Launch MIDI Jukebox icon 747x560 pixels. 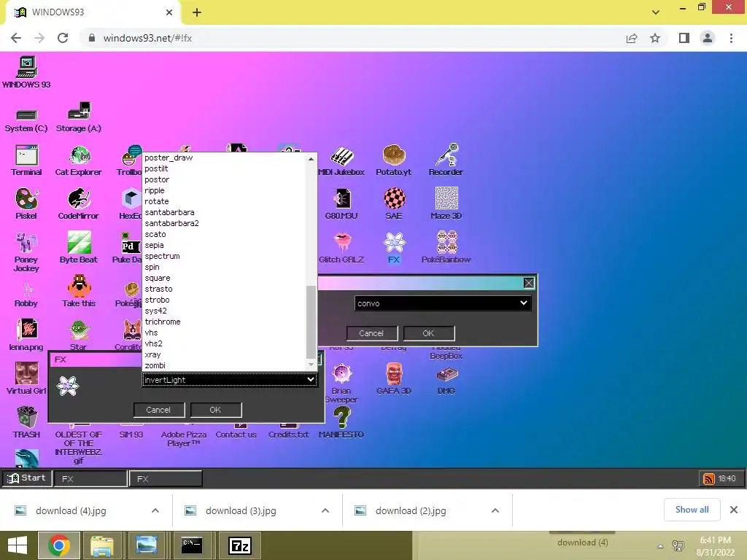(x=341, y=156)
